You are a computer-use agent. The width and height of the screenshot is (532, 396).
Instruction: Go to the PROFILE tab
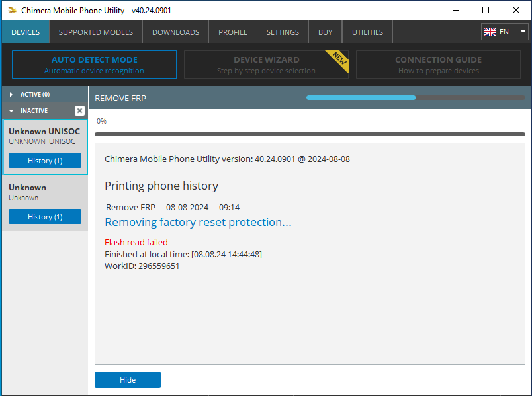(233, 32)
